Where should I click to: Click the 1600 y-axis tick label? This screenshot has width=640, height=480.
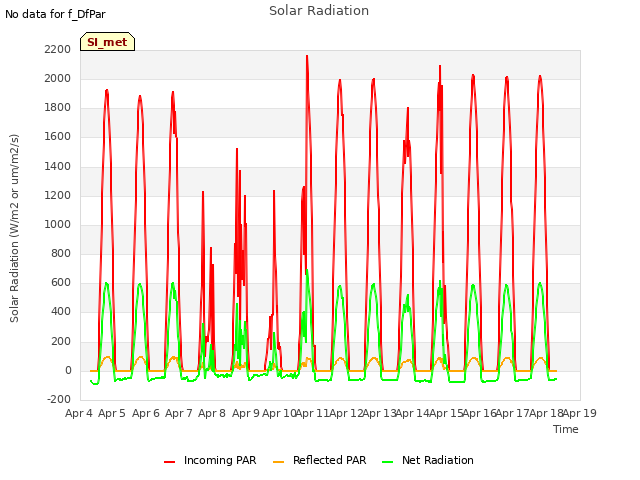[x=58, y=137]
